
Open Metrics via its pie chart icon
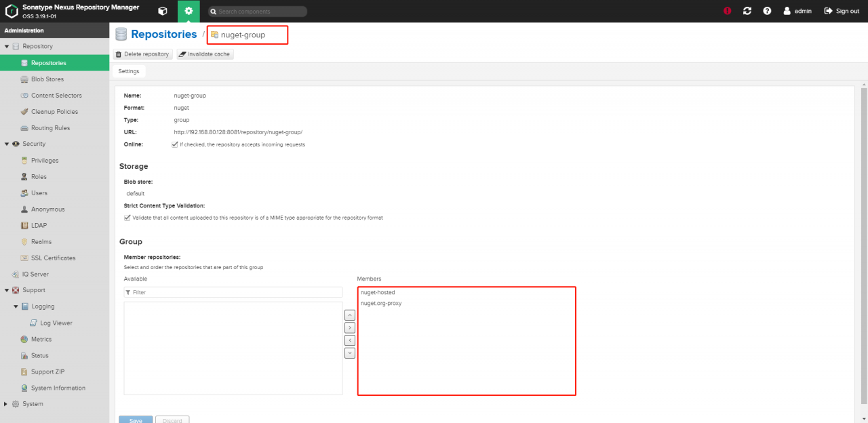pos(25,340)
